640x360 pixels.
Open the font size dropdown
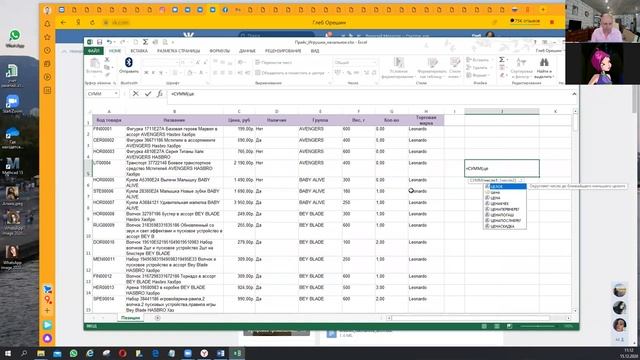(x=191, y=62)
